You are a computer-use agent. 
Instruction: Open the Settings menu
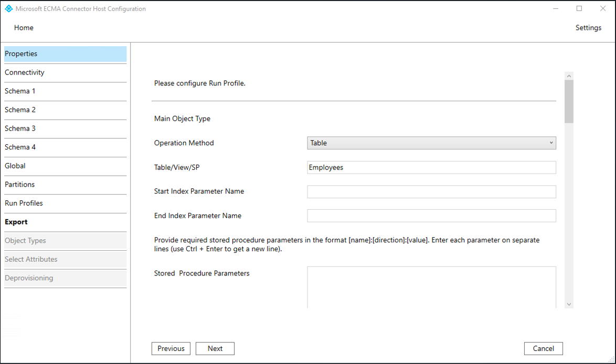(588, 28)
